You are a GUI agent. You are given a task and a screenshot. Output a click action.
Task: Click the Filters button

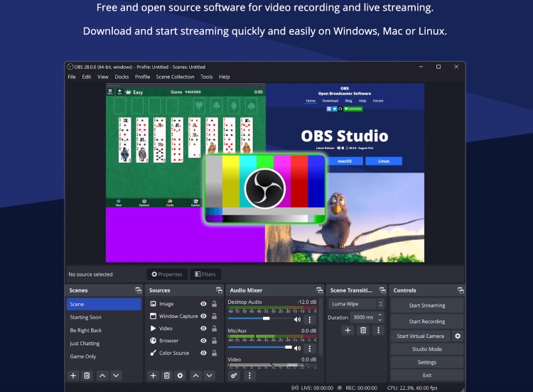205,274
